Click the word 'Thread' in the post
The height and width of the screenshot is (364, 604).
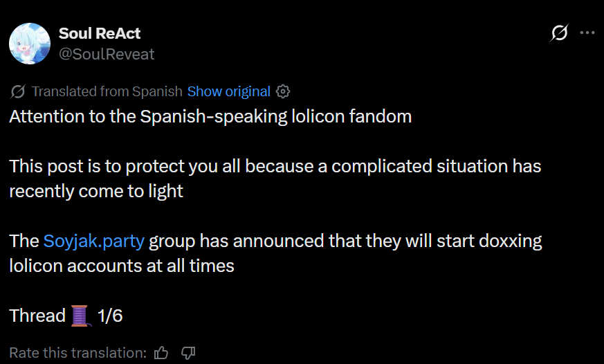click(37, 316)
